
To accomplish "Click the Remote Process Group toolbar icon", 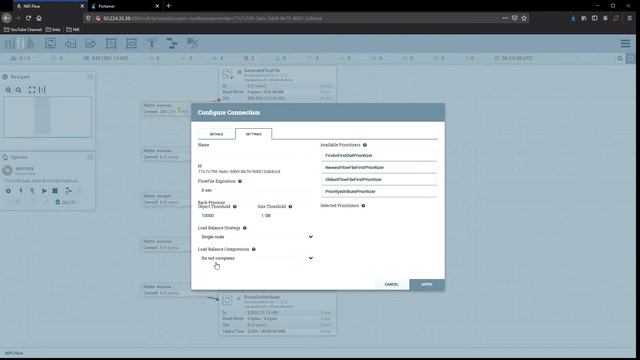I will point(131,43).
